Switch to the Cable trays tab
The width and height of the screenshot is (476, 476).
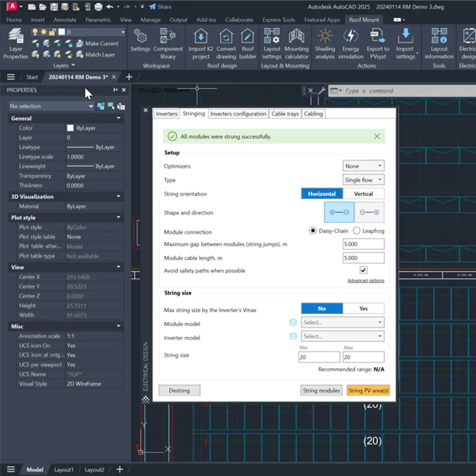tap(285, 114)
